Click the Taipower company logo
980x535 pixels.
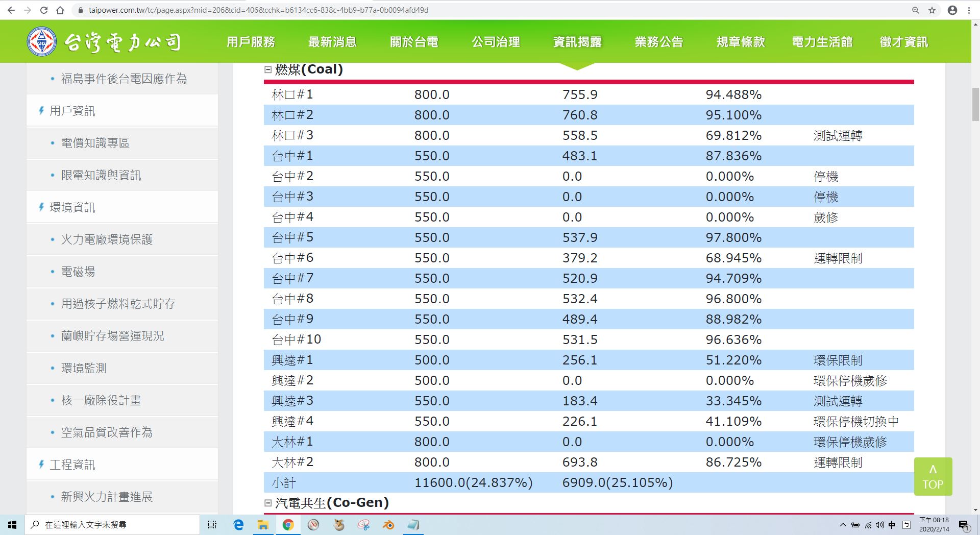104,41
